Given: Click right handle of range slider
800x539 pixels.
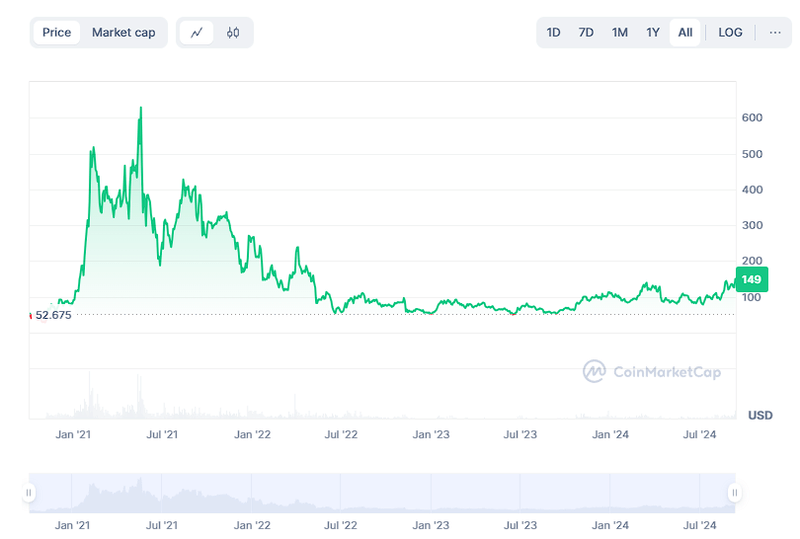Looking at the screenshot, I should (735, 492).
